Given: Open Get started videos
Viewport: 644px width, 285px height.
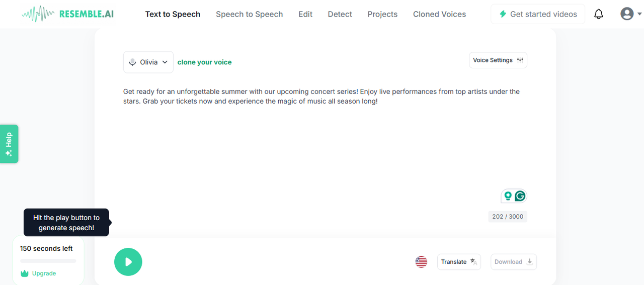Looking at the screenshot, I should coord(537,14).
